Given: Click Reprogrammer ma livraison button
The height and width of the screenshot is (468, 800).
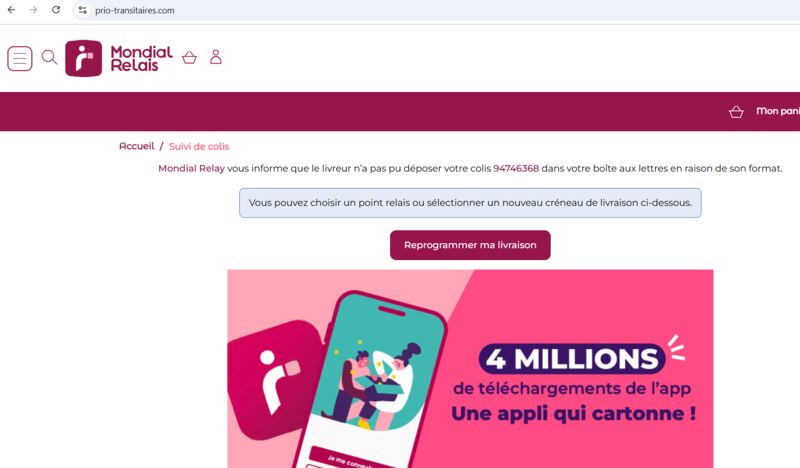Looking at the screenshot, I should (470, 245).
